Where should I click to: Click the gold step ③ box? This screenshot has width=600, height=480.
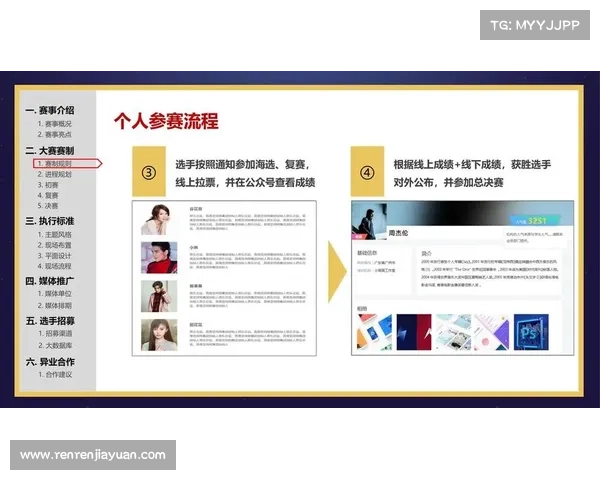click(x=149, y=171)
